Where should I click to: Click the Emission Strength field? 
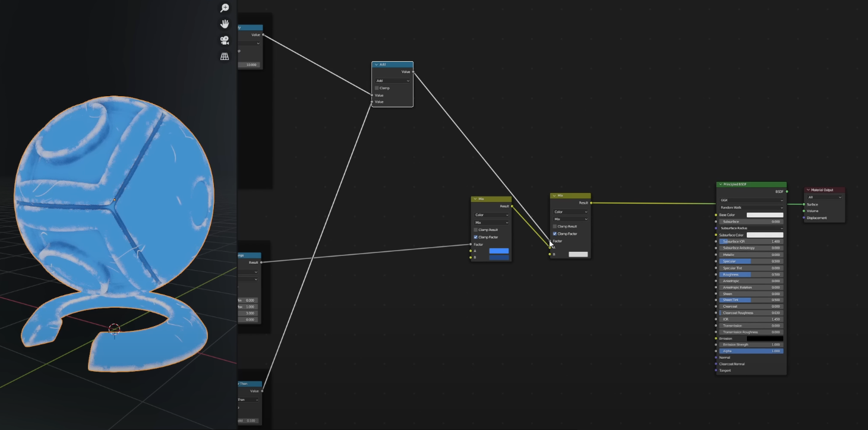[751, 344]
